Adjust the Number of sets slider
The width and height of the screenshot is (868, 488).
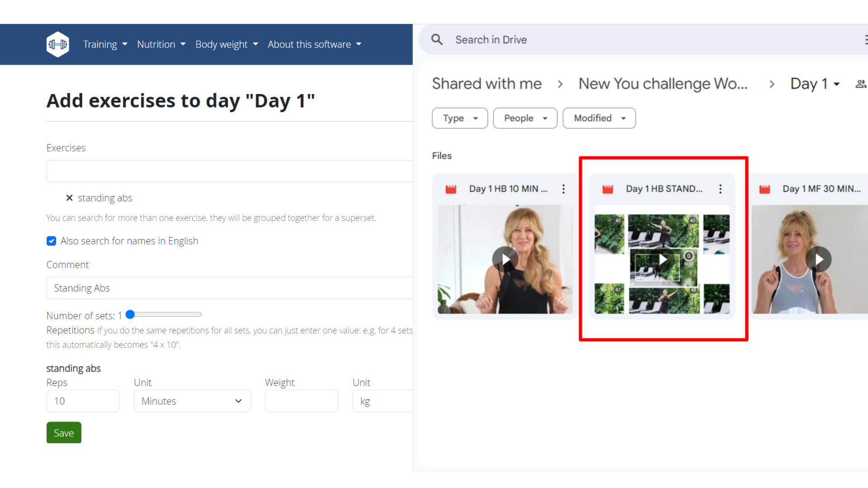tap(131, 314)
